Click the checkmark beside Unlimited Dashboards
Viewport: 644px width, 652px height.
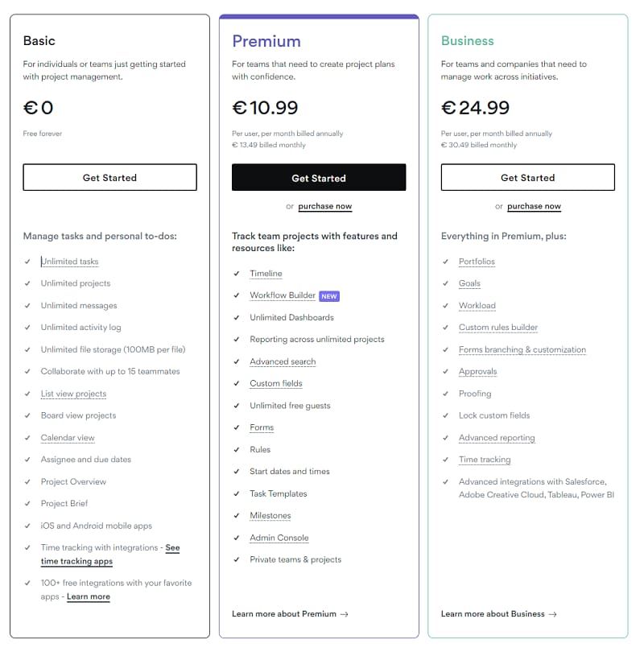(236, 317)
